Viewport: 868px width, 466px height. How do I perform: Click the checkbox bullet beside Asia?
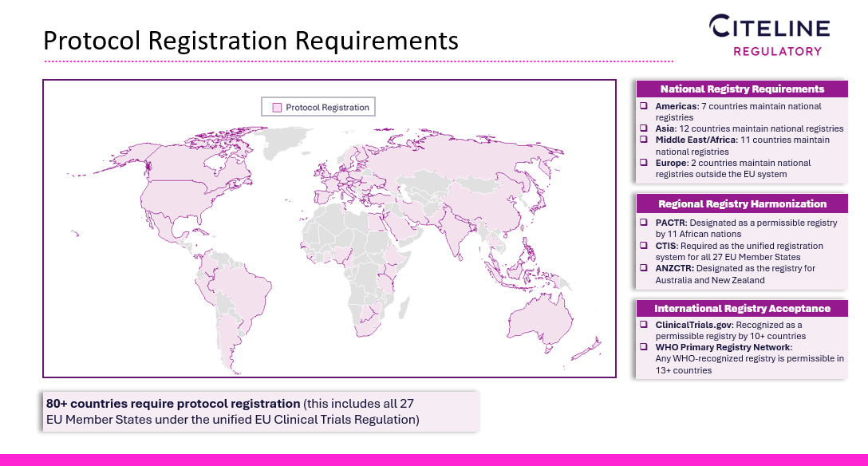click(x=644, y=128)
